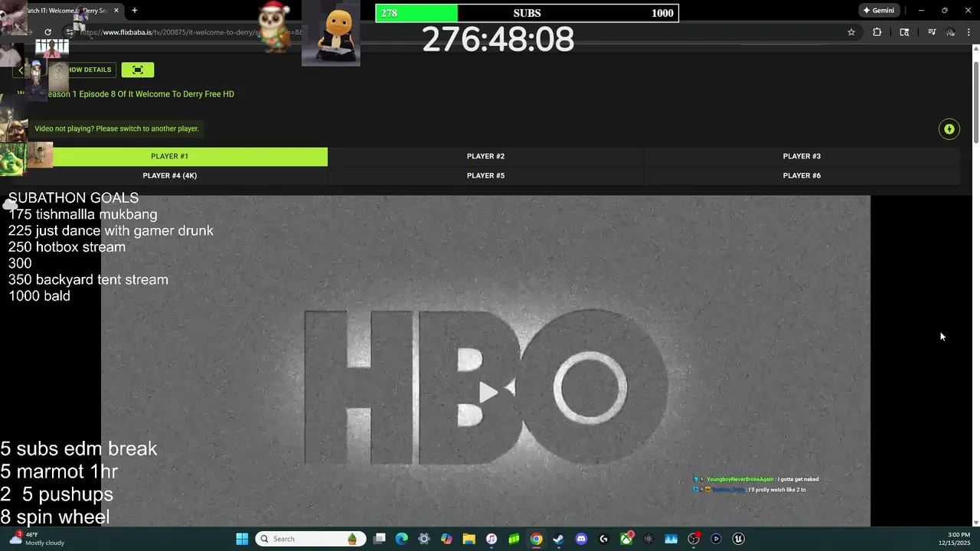Click the weather widget showing 46°F
This screenshot has width=980, height=551.
37,539
